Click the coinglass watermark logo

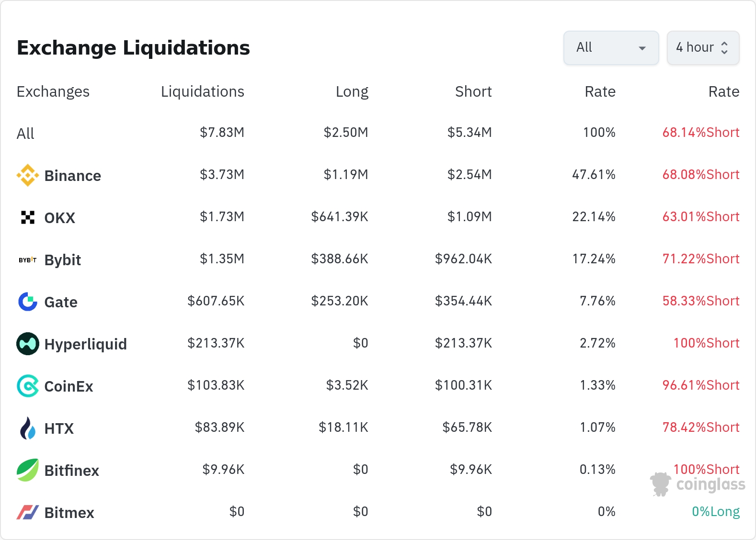(699, 484)
